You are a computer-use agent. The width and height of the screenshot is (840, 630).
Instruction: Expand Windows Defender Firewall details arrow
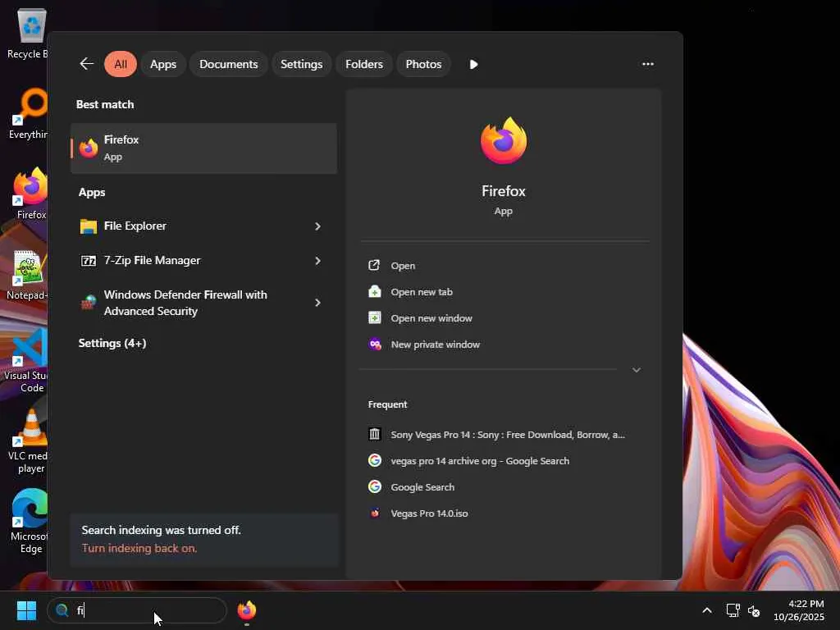[x=317, y=303]
